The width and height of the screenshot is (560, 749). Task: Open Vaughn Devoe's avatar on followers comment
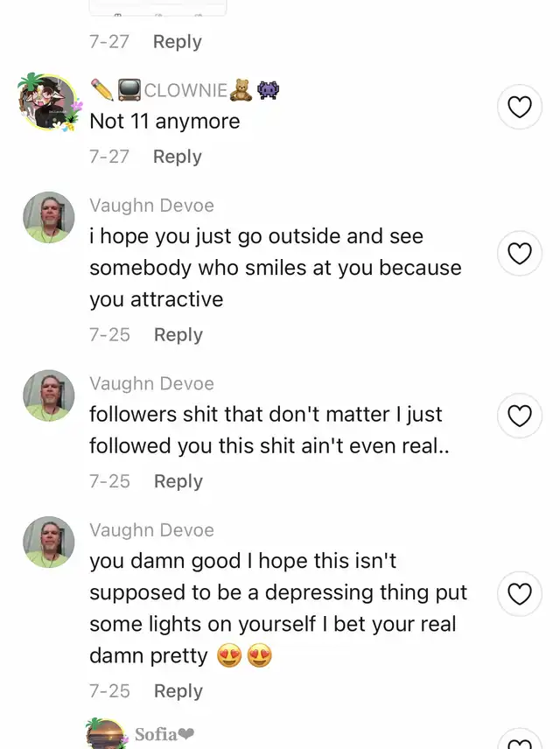(49, 395)
